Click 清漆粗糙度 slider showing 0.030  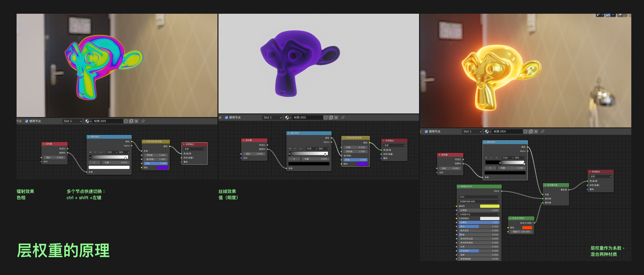coord(479,259)
